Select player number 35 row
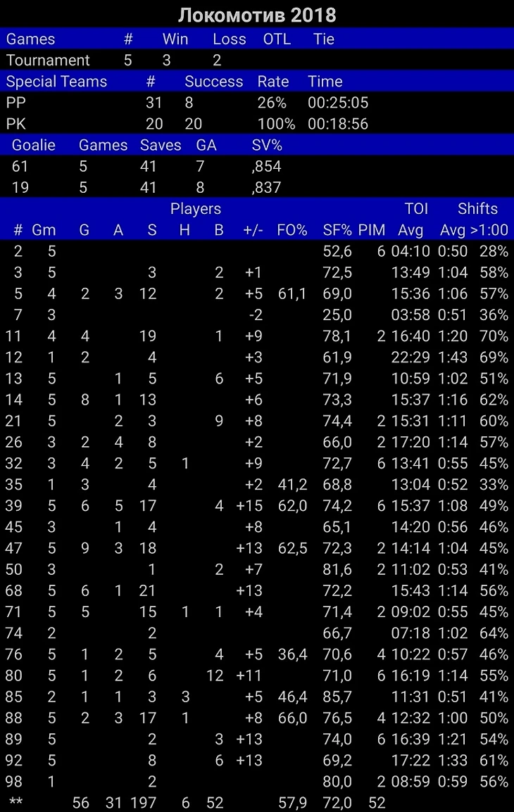The width and height of the screenshot is (514, 812). click(257, 485)
